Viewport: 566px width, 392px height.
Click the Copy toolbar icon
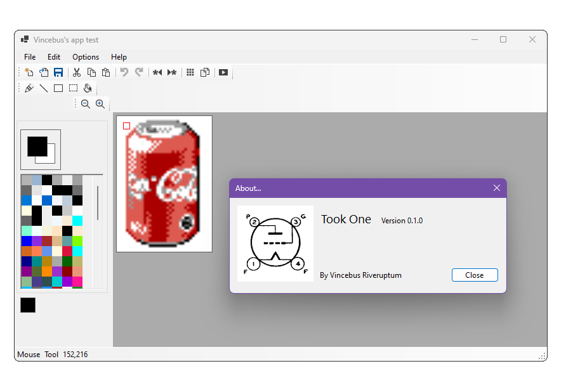pyautogui.click(x=91, y=72)
